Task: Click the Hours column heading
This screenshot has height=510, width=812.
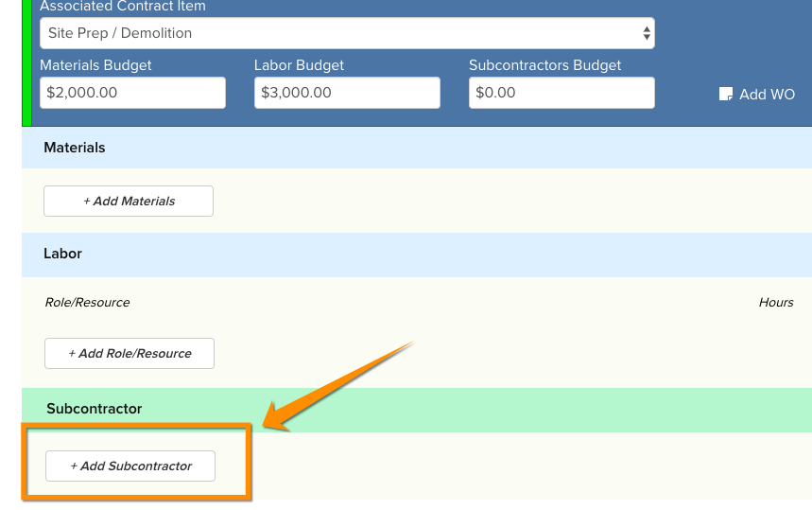Action: 776,302
